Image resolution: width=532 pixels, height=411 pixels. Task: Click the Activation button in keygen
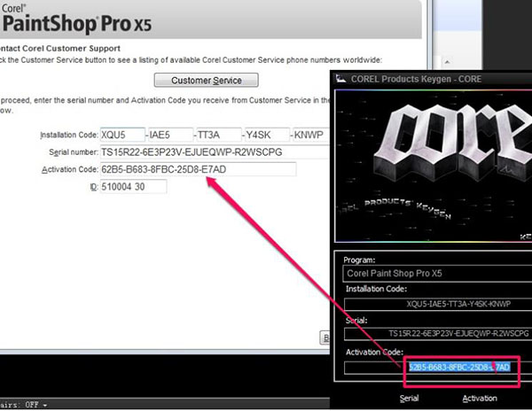480,399
